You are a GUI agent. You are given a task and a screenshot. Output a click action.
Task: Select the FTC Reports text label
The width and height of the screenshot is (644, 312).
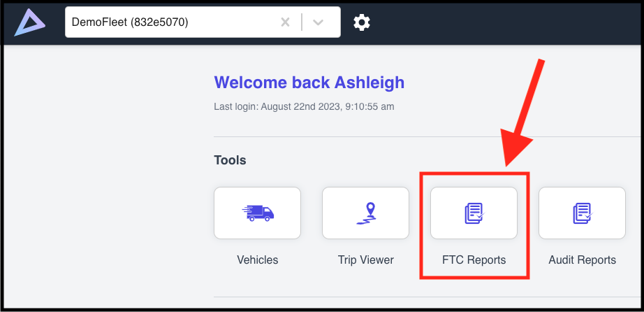click(x=474, y=260)
